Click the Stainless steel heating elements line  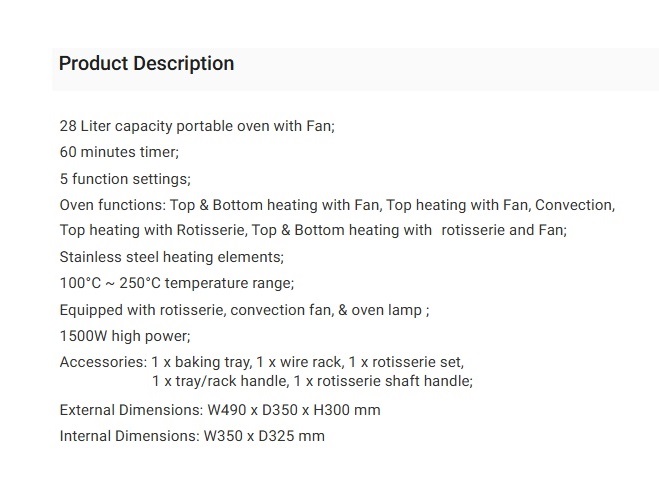[x=171, y=257]
